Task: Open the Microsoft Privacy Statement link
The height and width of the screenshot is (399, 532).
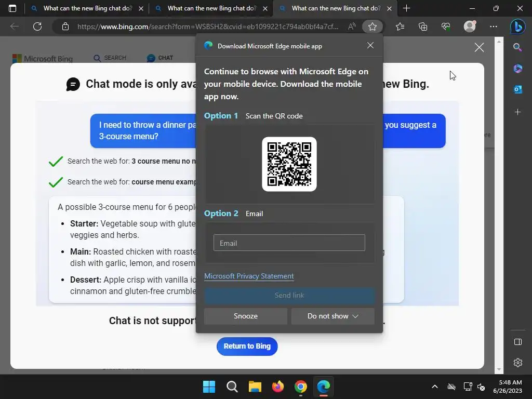Action: pos(249,276)
